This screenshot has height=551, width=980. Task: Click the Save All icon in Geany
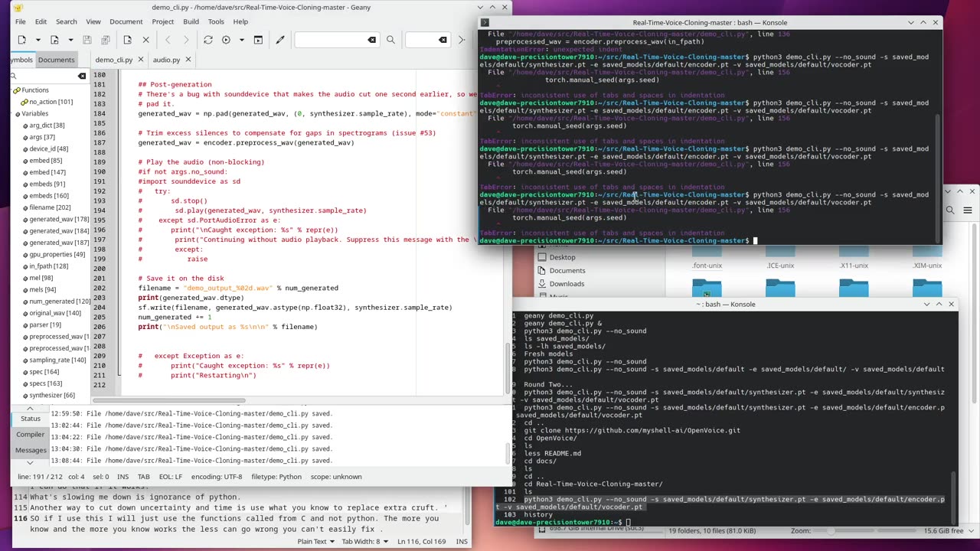104,40
